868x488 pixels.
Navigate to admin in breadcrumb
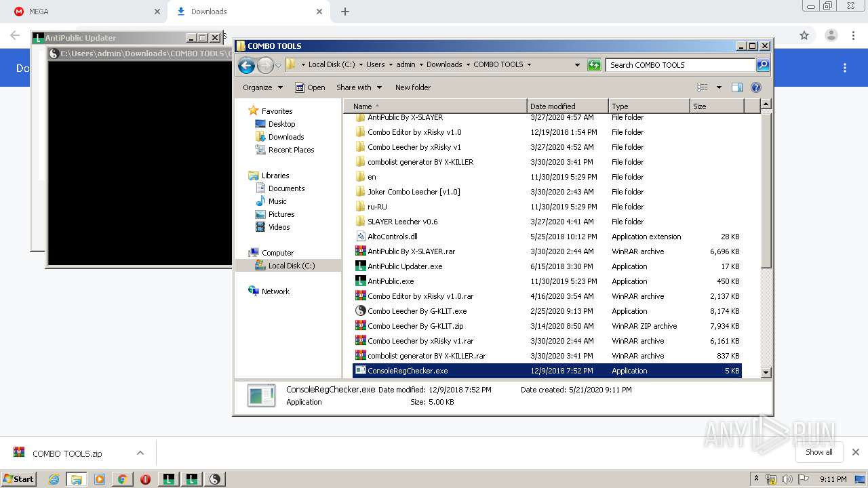pyautogui.click(x=406, y=65)
